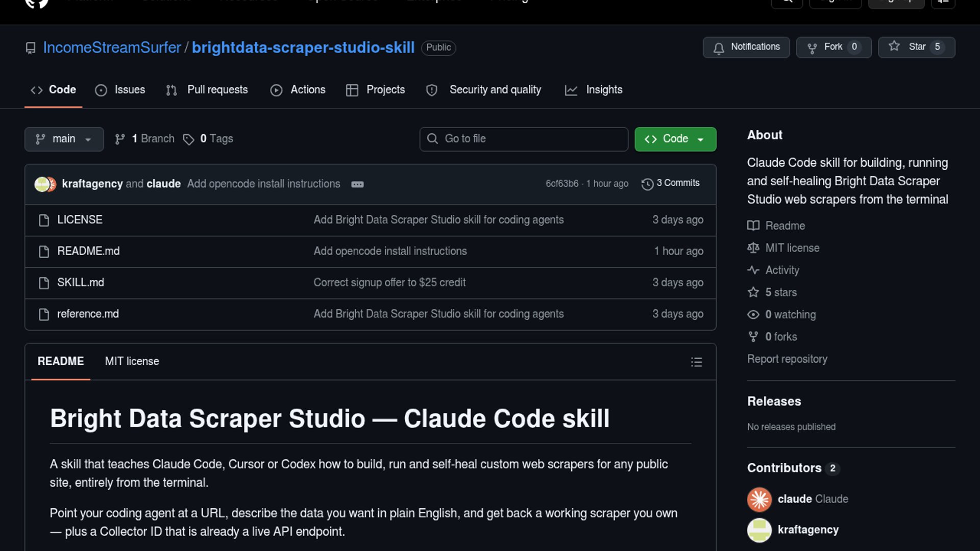Open the brightdata-scraper-studio-skill repository link
This screenshot has width=980, height=551.
303,48
